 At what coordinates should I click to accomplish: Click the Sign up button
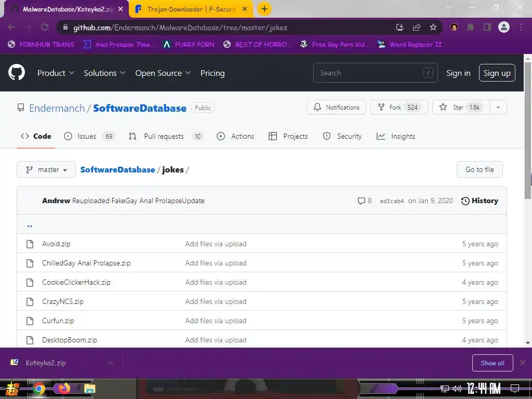point(497,73)
